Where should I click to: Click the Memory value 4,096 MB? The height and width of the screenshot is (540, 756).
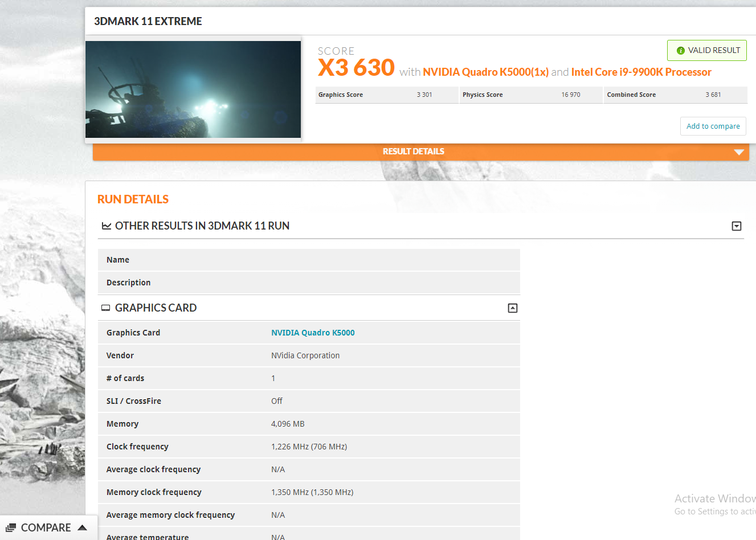[288, 424]
